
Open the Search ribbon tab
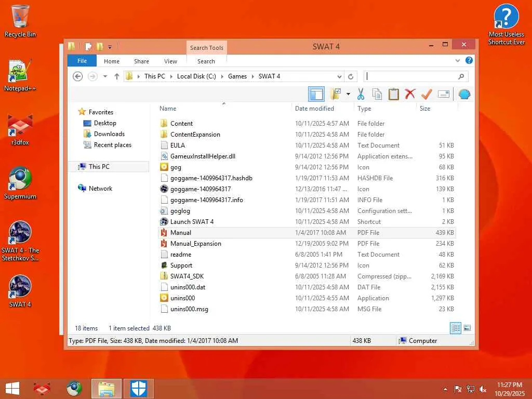(206, 61)
